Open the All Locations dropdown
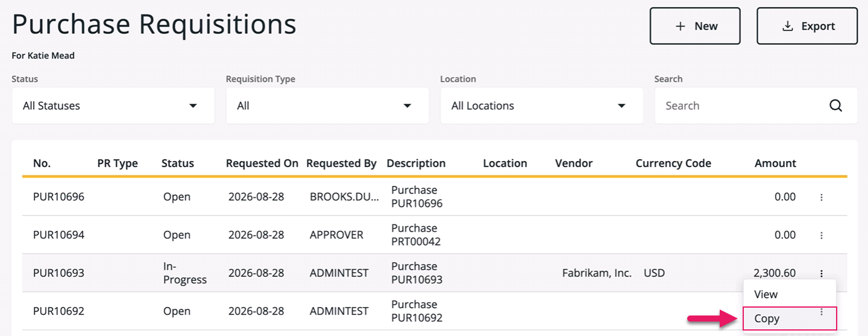 [x=542, y=106]
